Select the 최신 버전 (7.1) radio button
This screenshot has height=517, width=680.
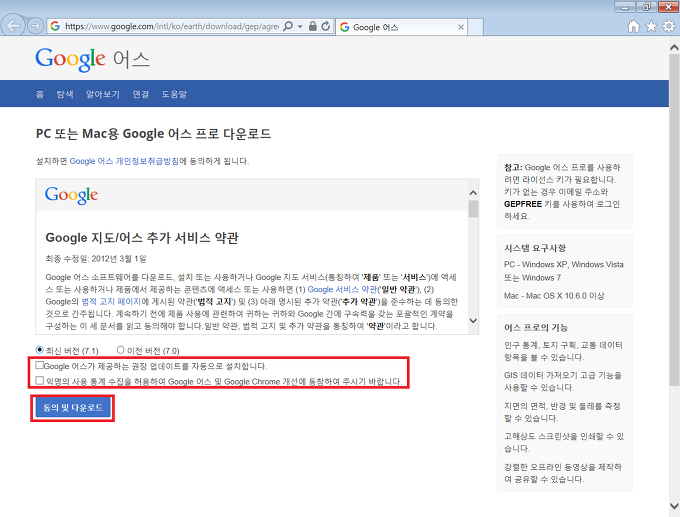coord(39,350)
